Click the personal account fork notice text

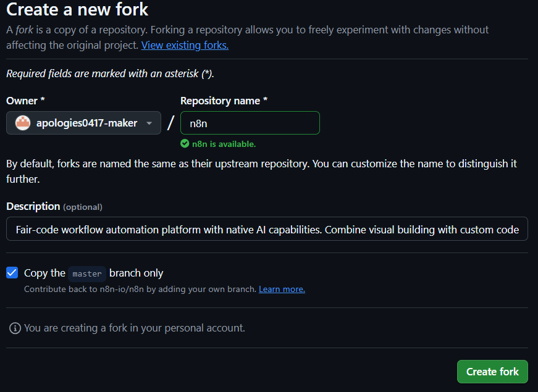pyautogui.click(x=135, y=328)
